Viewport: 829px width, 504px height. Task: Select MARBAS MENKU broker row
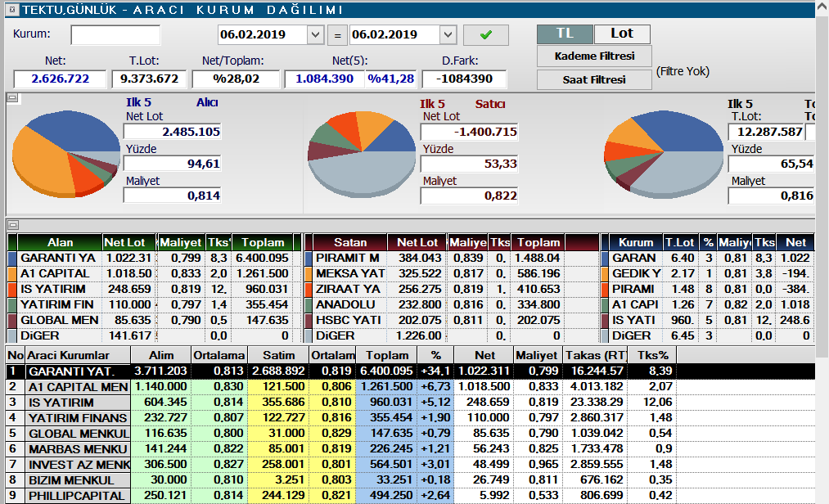pos(410,449)
